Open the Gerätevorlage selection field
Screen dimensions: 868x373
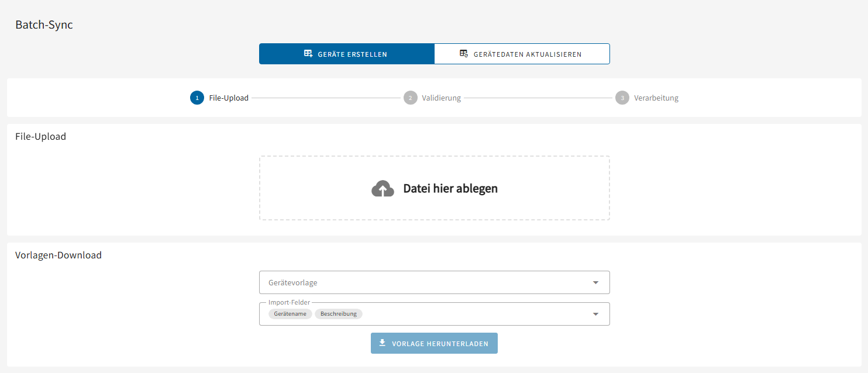coord(421,282)
